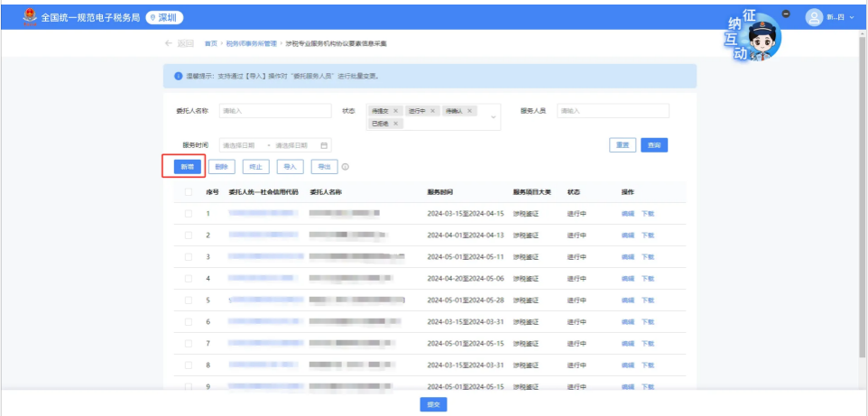
Task: Click the 深圳 location selector
Action: click(x=164, y=18)
